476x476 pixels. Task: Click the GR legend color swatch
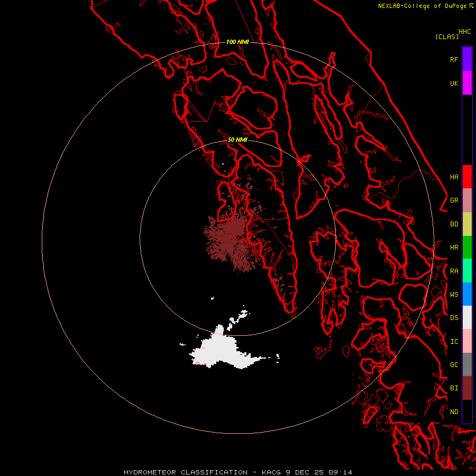click(x=467, y=200)
